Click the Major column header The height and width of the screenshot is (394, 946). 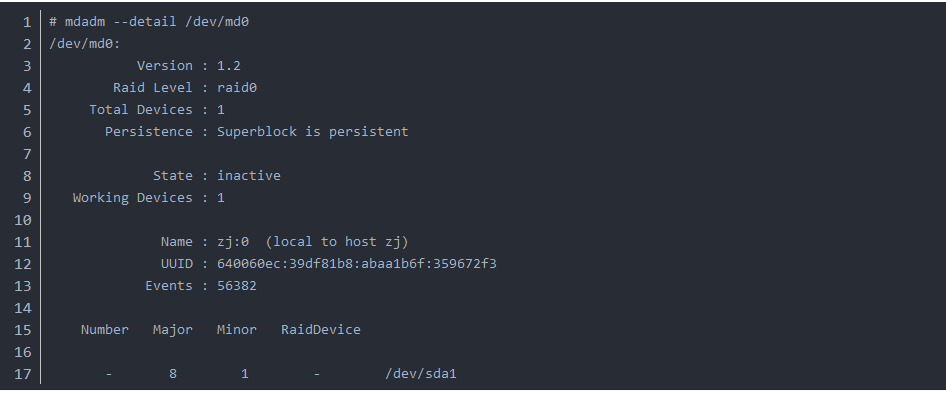(x=173, y=329)
